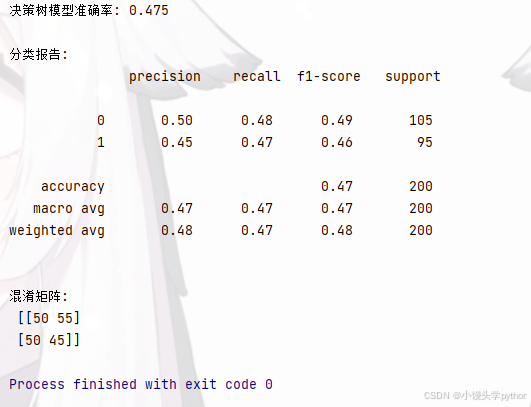The image size is (531, 407).
Task: Click the CSDN watermark text
Action: click(475, 396)
